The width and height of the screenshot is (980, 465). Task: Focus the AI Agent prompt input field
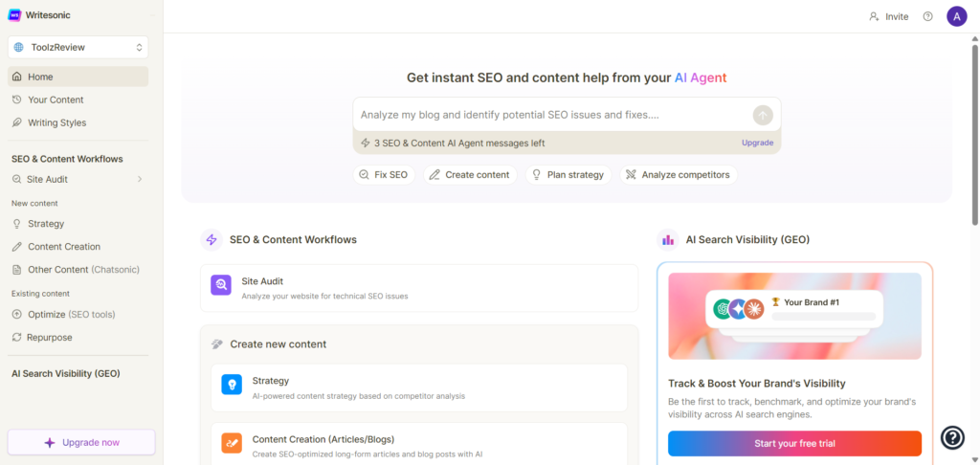553,115
